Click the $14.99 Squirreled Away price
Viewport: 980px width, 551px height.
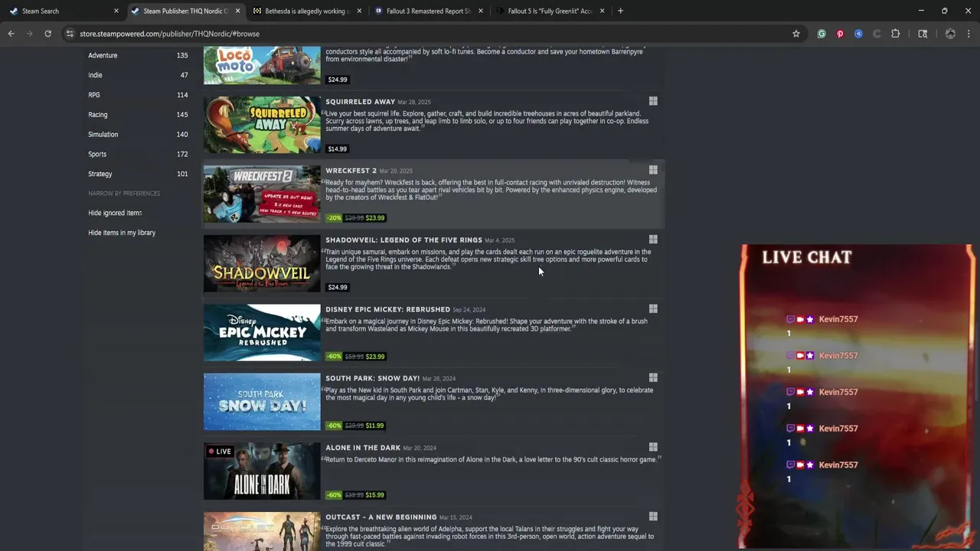(338, 149)
